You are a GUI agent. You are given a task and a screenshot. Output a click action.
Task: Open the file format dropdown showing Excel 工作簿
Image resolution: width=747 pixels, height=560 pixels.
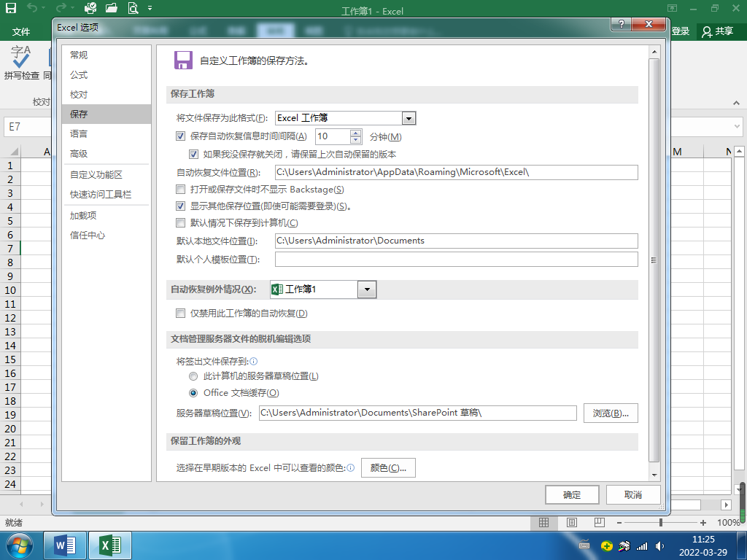click(409, 118)
